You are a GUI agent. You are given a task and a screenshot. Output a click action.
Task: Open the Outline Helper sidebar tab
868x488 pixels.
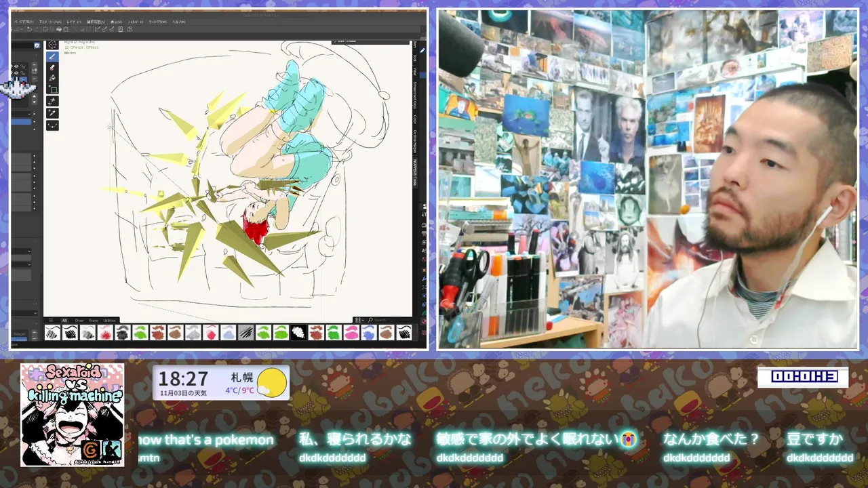pyautogui.click(x=414, y=141)
